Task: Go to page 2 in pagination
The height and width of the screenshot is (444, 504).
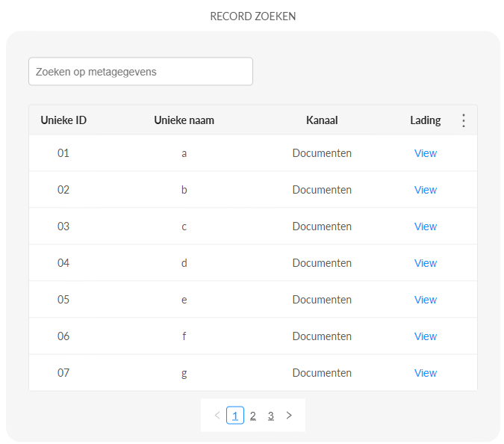Action: tap(253, 416)
